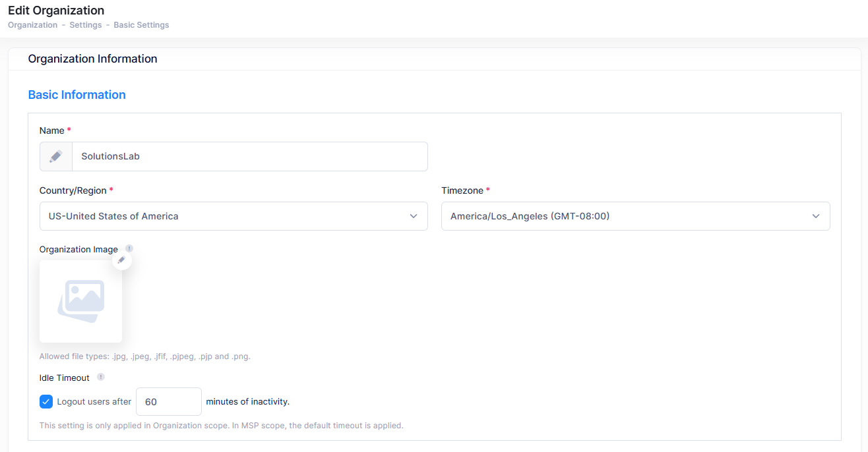Click the Edit Organization page title
The height and width of the screenshot is (452, 868).
coord(56,11)
